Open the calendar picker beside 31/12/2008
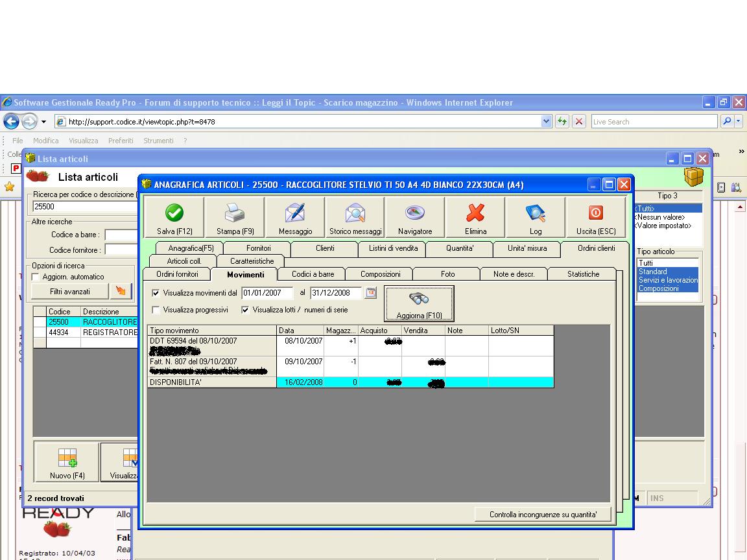 coord(371,293)
